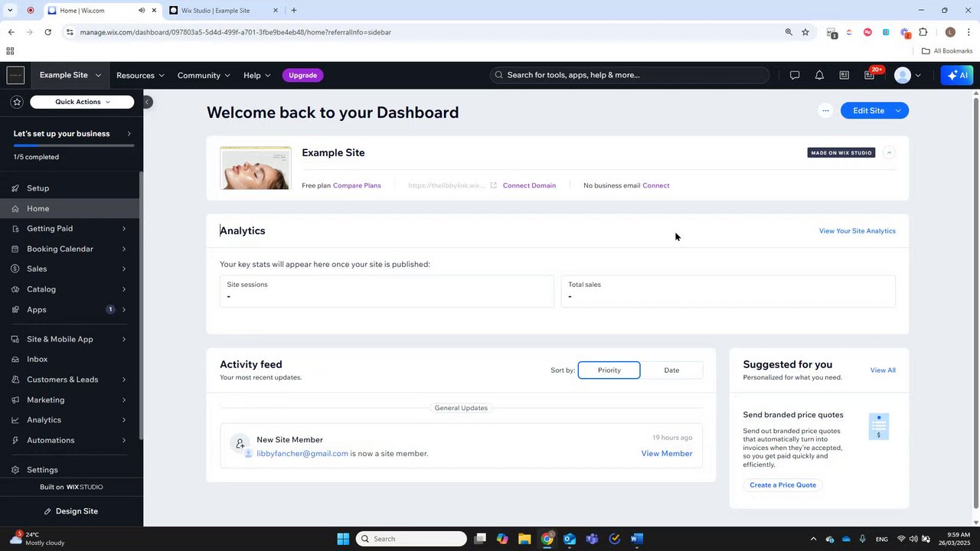The width and height of the screenshot is (980, 551).
Task: Open the Example Site selector dropdown
Action: coord(70,75)
